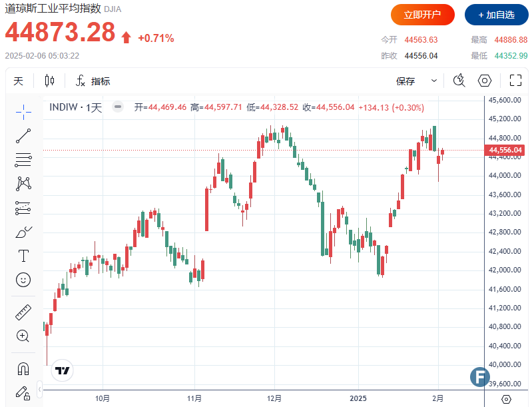The height and width of the screenshot is (407, 532).
Task: Select the text annotation tool
Action: [x=23, y=256]
